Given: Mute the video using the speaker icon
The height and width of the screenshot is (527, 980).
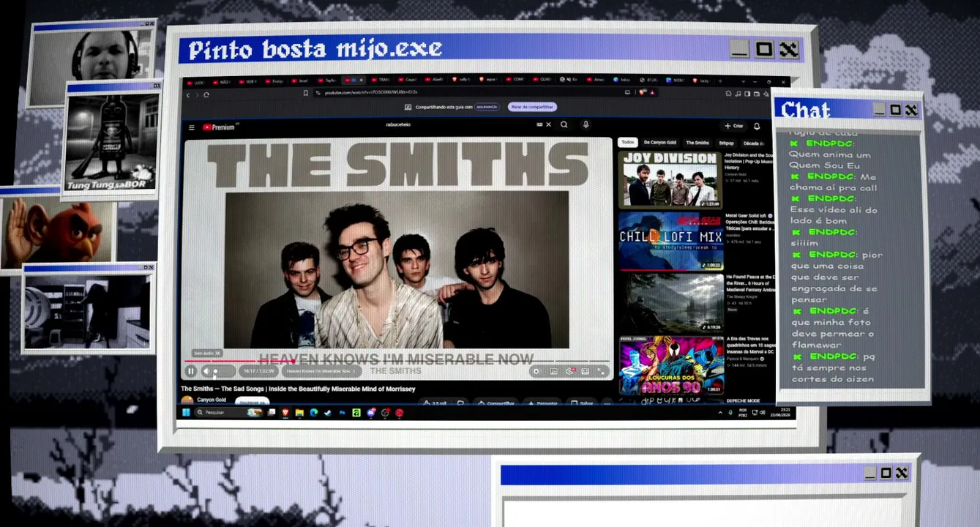Looking at the screenshot, I should coord(206,372).
